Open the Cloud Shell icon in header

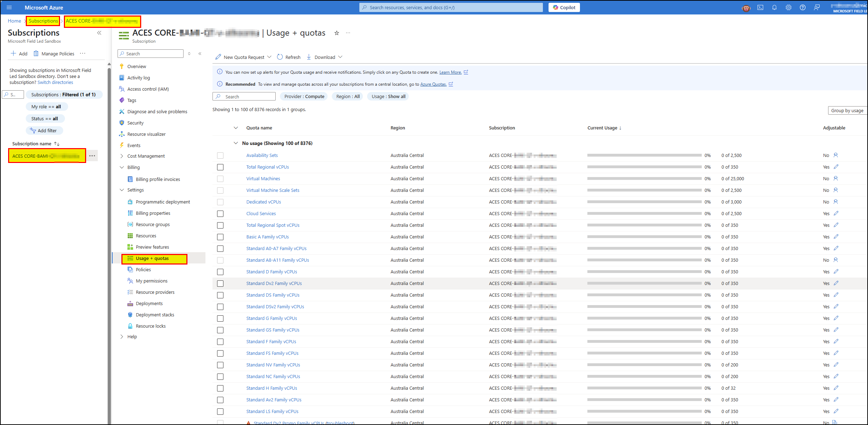pyautogui.click(x=760, y=7)
